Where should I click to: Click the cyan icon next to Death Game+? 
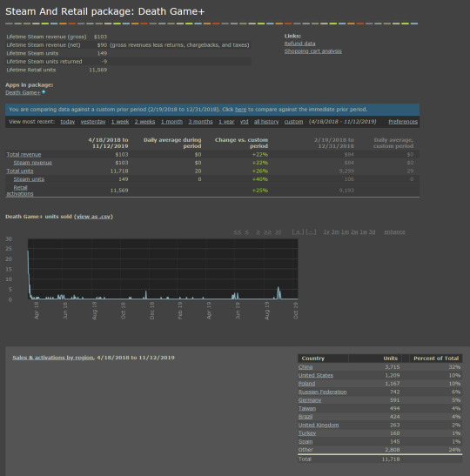click(44, 92)
